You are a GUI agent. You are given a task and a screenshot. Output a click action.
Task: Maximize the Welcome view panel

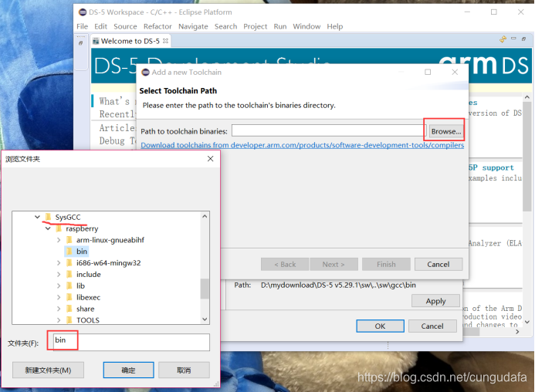(x=523, y=39)
